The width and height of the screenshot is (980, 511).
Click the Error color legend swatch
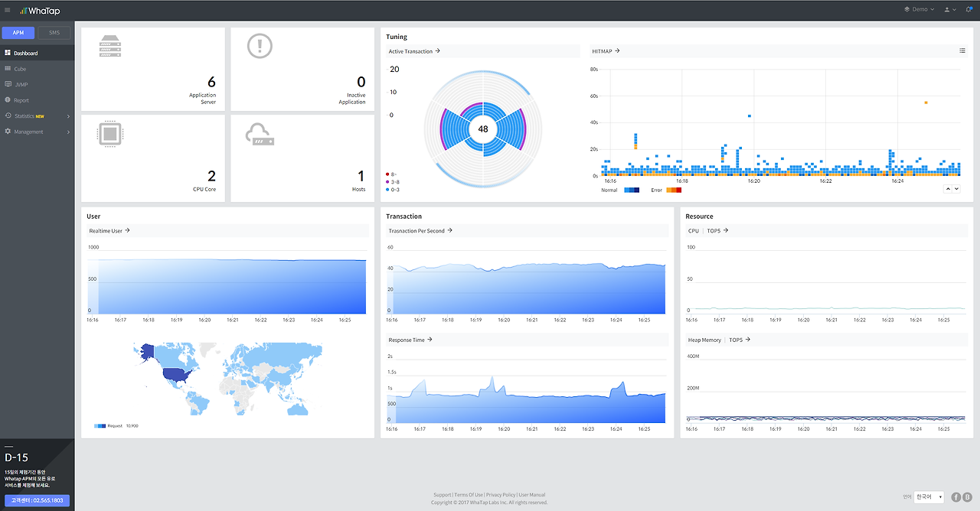(x=674, y=190)
